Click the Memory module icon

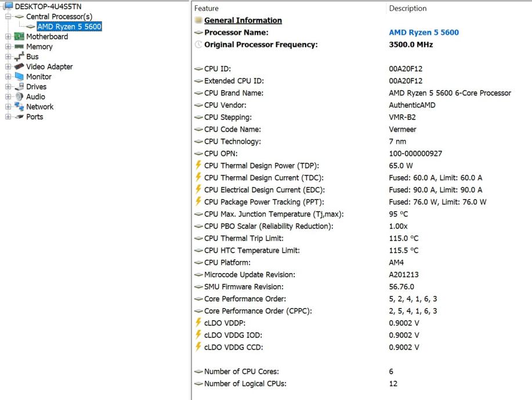[x=19, y=46]
